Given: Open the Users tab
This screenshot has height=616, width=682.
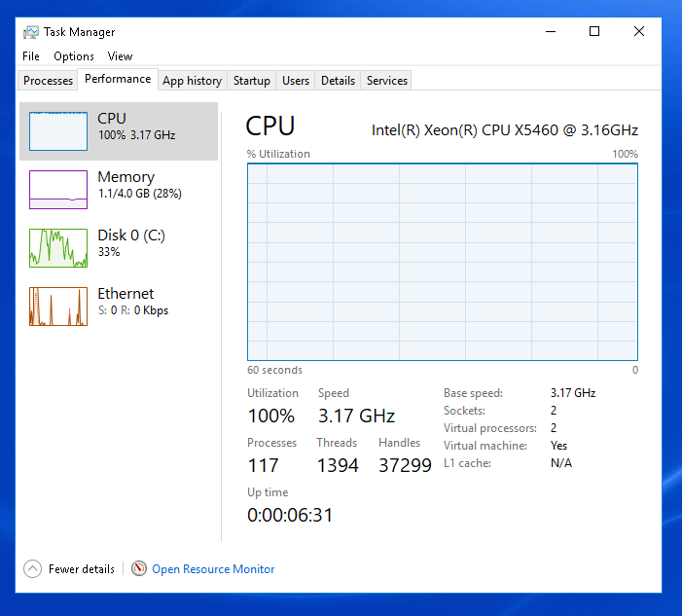Looking at the screenshot, I should [296, 81].
